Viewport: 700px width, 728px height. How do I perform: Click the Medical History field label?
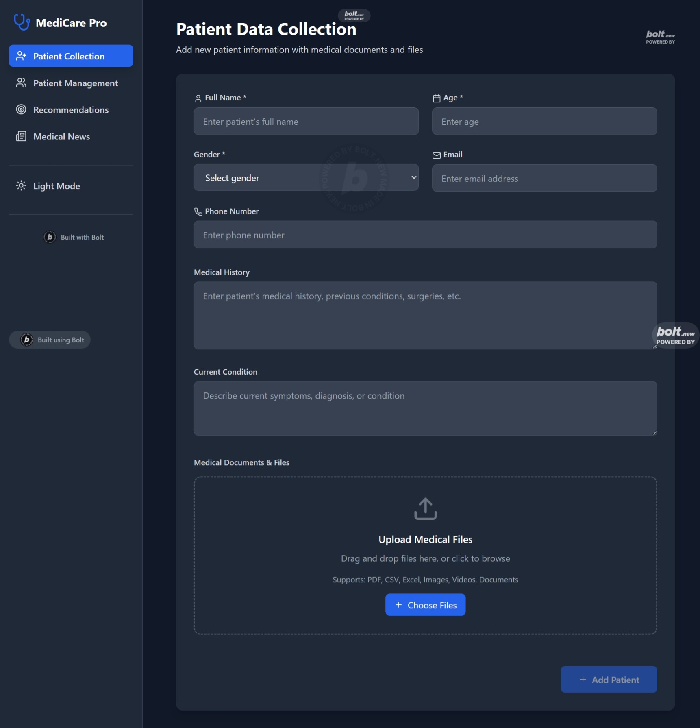tap(222, 272)
